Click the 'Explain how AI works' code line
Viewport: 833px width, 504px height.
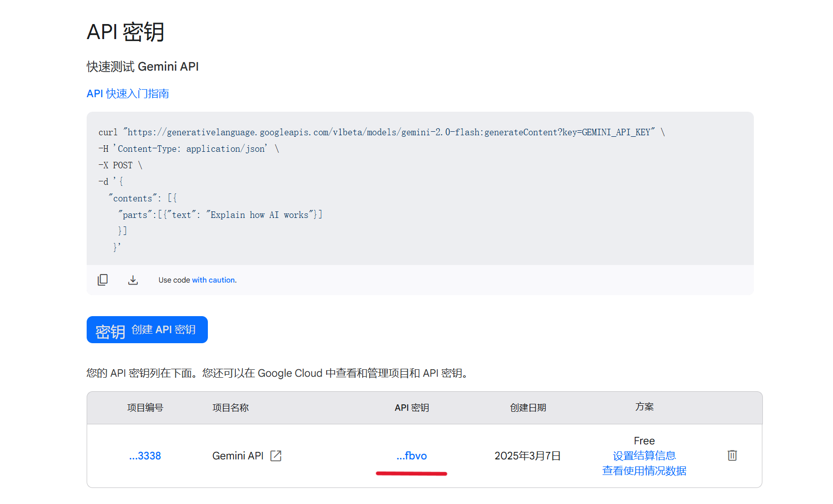click(x=220, y=215)
